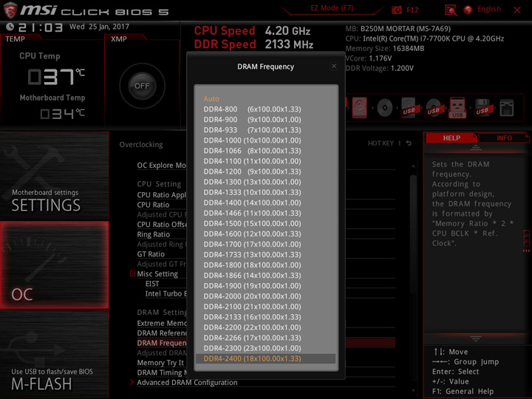The width and height of the screenshot is (532, 399).
Task: Open the Ring Ratio setting
Action: click(154, 234)
